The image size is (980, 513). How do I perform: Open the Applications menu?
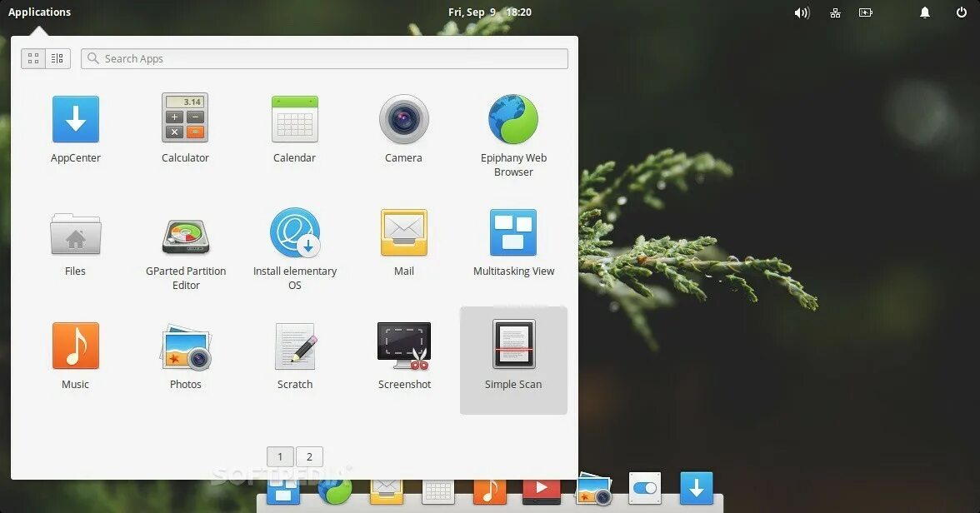(39, 12)
